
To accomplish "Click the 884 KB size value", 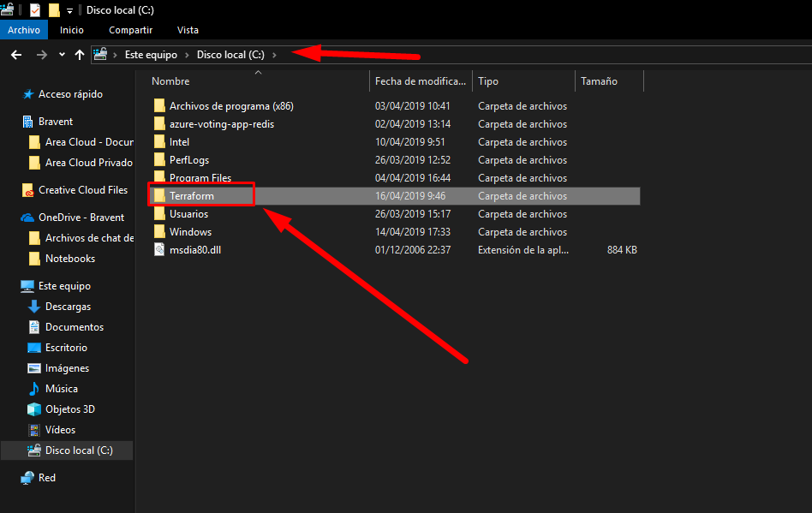I will click(x=622, y=250).
